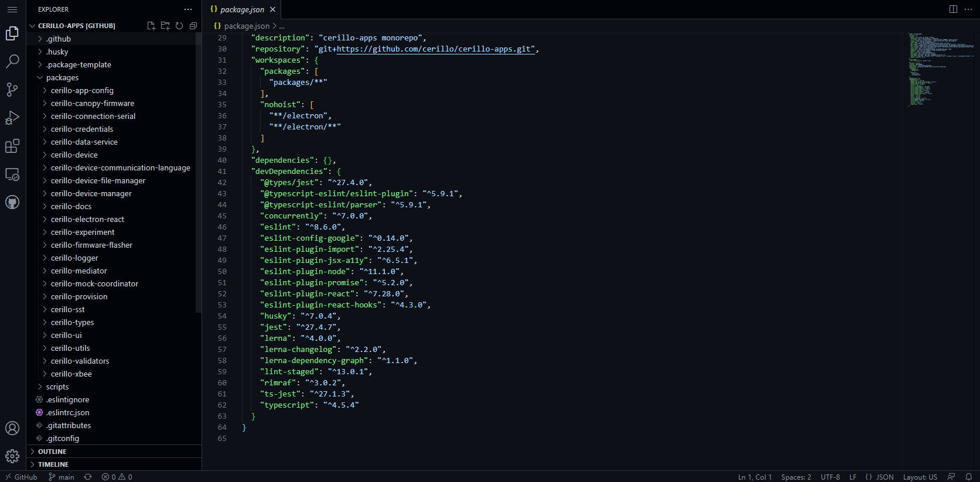The width and height of the screenshot is (980, 482).
Task: Click the feedback icon in status bar
Action: point(951,477)
